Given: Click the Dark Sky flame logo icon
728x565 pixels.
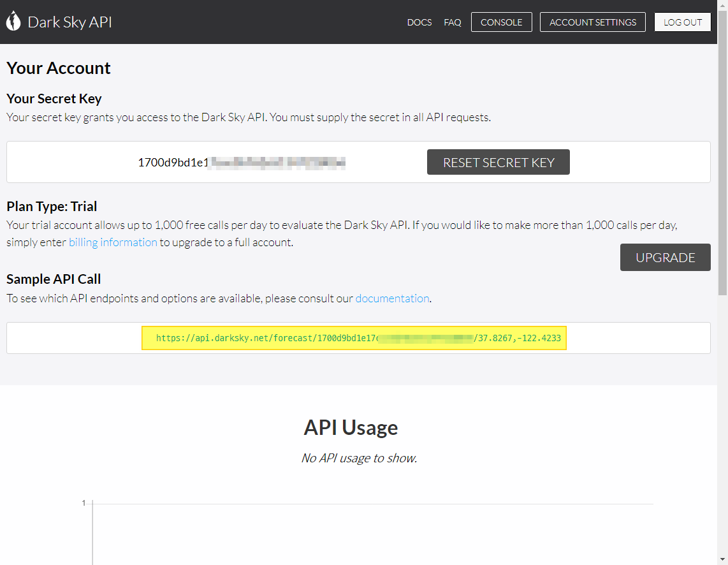Looking at the screenshot, I should point(13,21).
